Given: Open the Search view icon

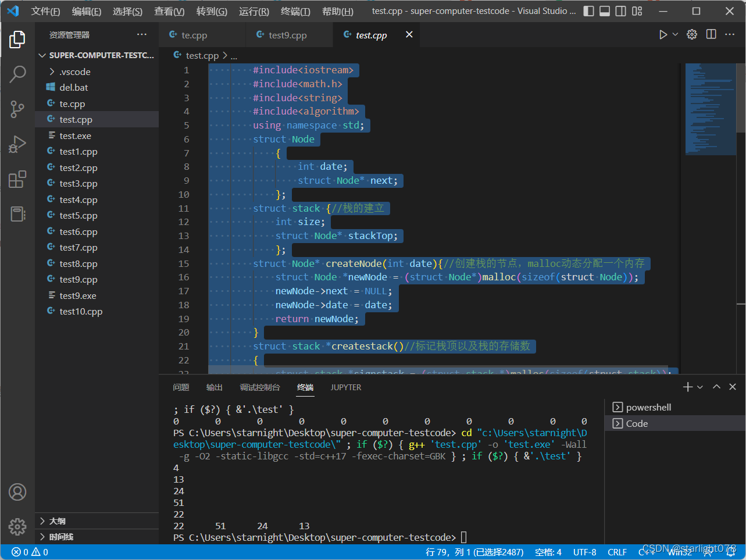Looking at the screenshot, I should pos(17,74).
